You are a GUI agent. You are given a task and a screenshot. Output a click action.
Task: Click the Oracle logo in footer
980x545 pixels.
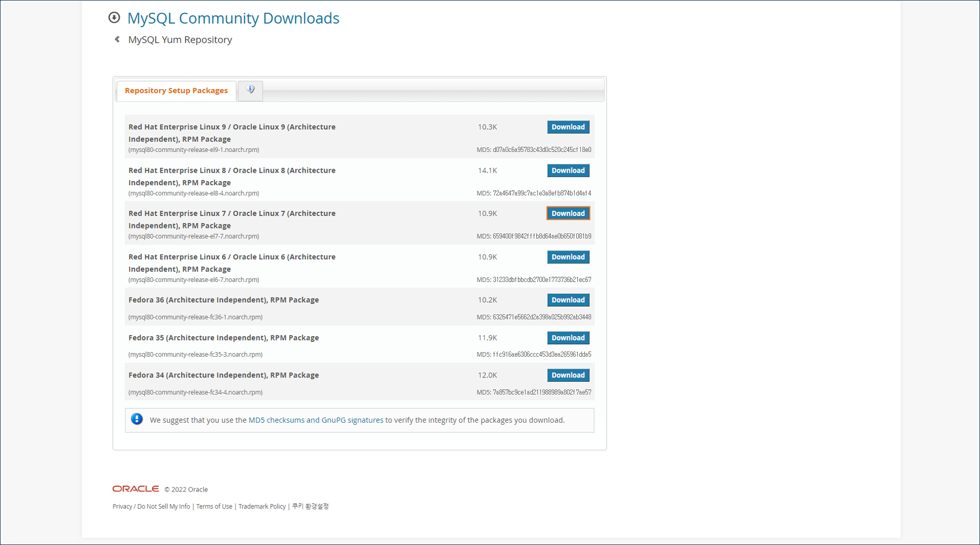pos(135,489)
